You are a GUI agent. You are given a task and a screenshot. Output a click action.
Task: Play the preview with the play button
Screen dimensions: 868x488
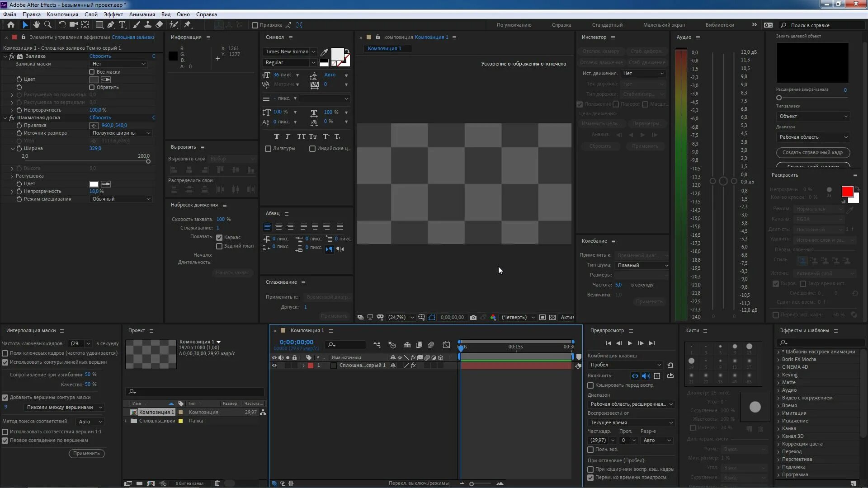point(630,343)
